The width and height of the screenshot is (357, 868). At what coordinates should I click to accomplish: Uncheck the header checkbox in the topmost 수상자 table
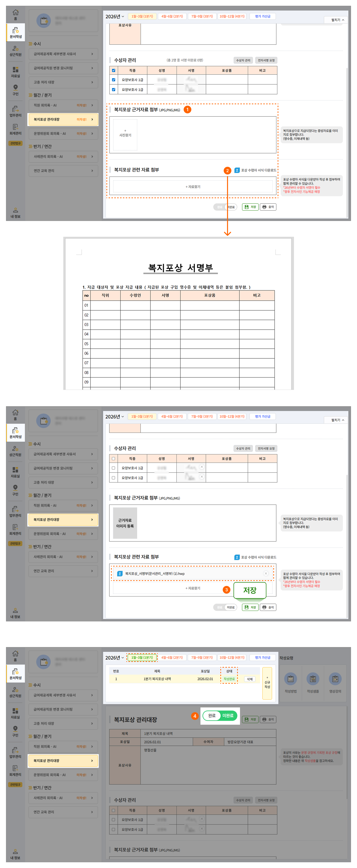114,70
